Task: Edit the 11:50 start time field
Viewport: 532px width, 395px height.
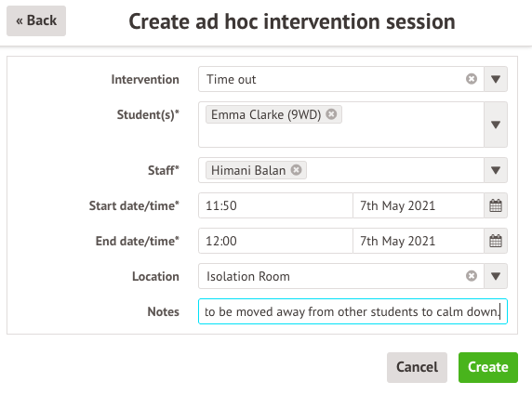Action: [x=275, y=205]
